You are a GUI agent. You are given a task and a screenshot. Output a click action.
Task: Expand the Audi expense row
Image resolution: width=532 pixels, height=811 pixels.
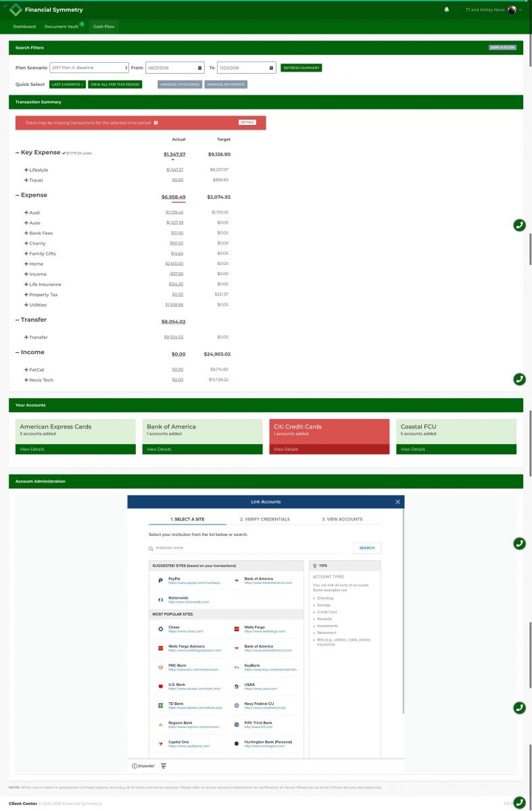pos(26,212)
